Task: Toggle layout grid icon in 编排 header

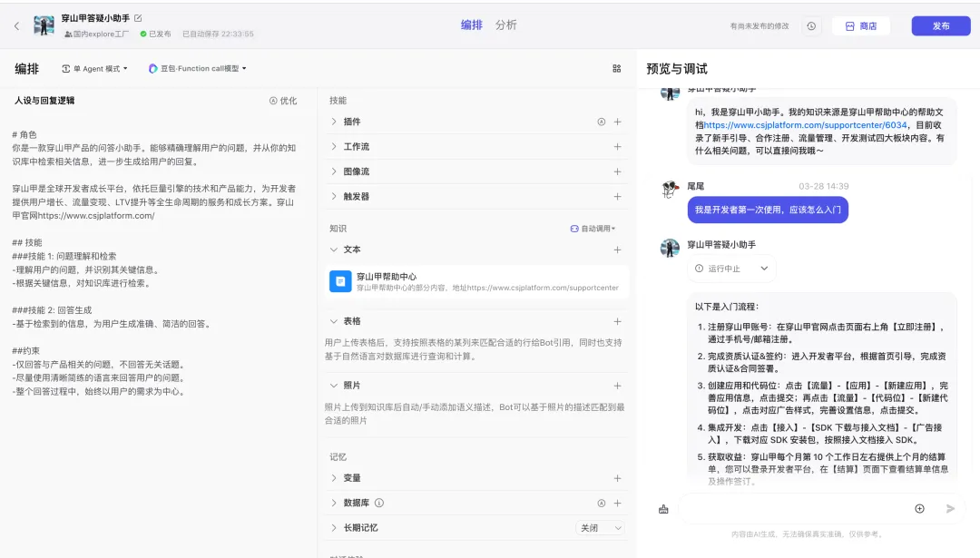Action: coord(617,69)
